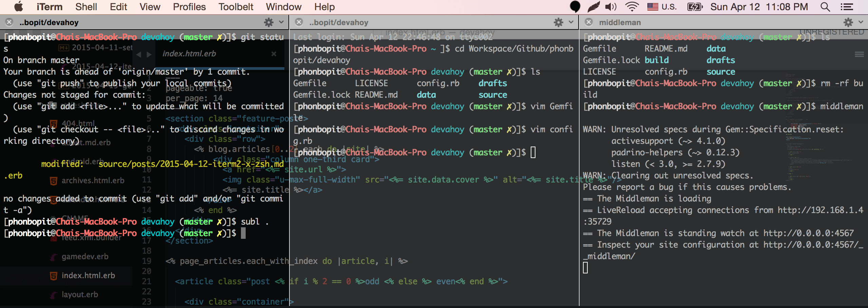Click forward navigation arrow in editor tab bar
Screen dimensions: 868x308
tap(149, 54)
